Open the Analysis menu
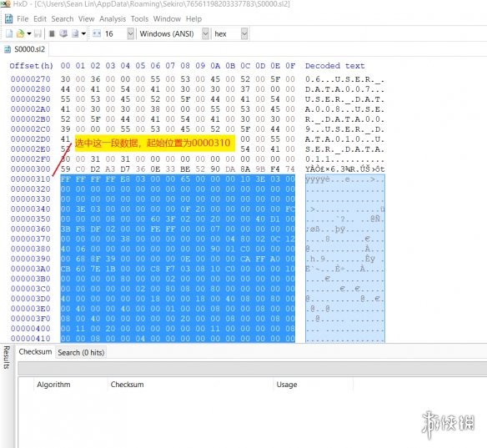The width and height of the screenshot is (487, 448). point(113,19)
